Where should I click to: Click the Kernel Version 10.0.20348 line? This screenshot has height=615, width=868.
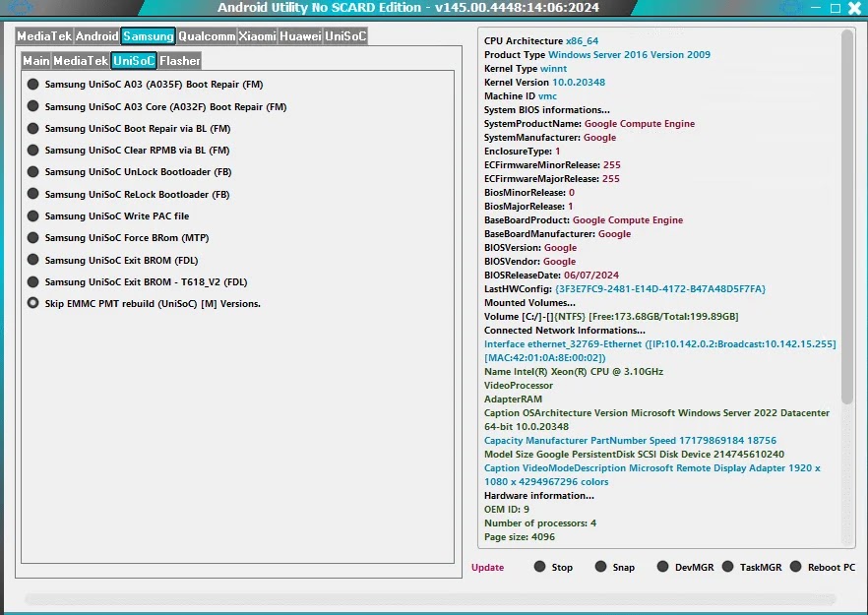click(544, 83)
